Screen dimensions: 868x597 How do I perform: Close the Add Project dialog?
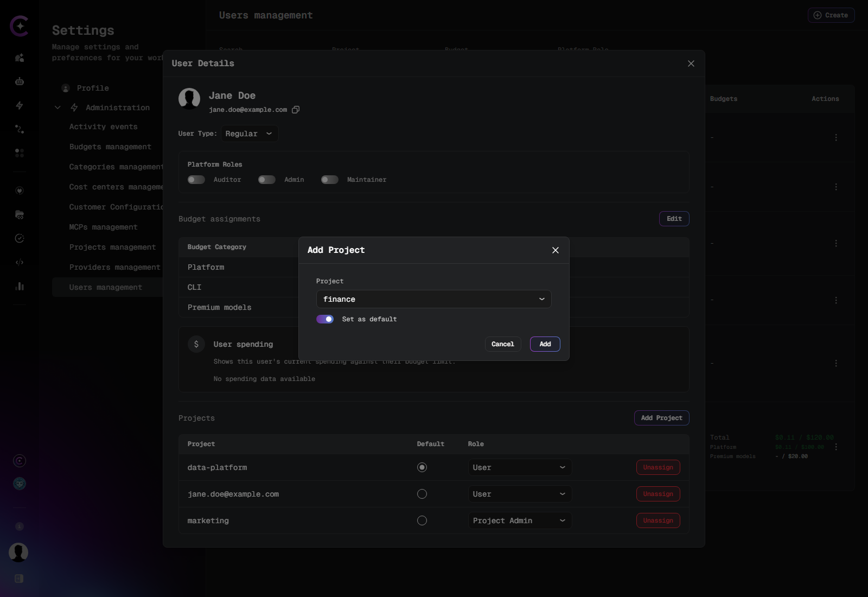[x=556, y=250]
